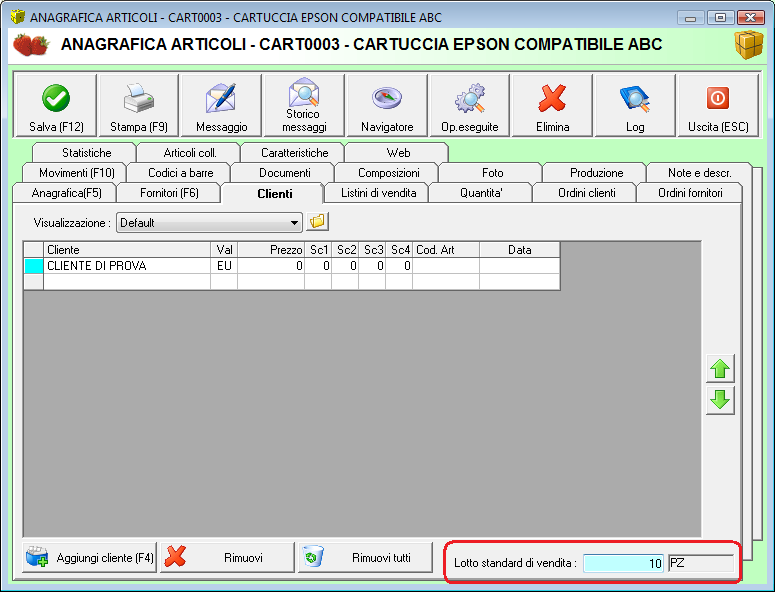Move row up with green arrow
The image size is (775, 592).
720,369
